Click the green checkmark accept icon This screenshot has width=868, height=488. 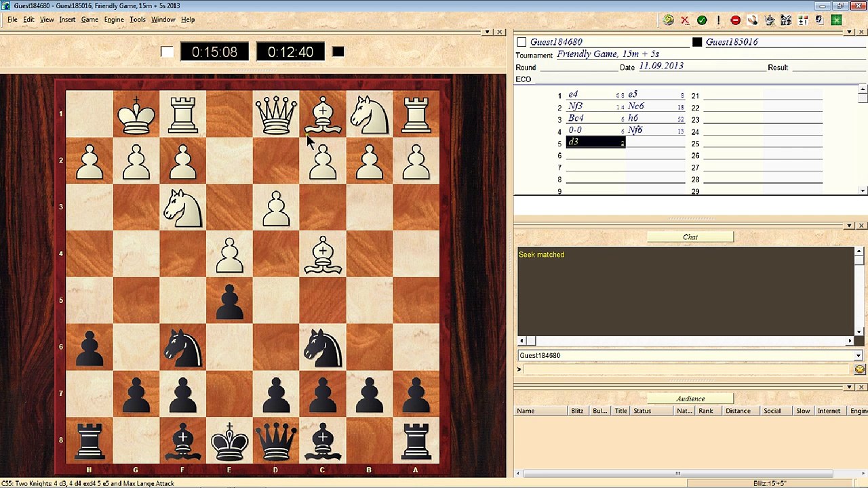point(702,20)
